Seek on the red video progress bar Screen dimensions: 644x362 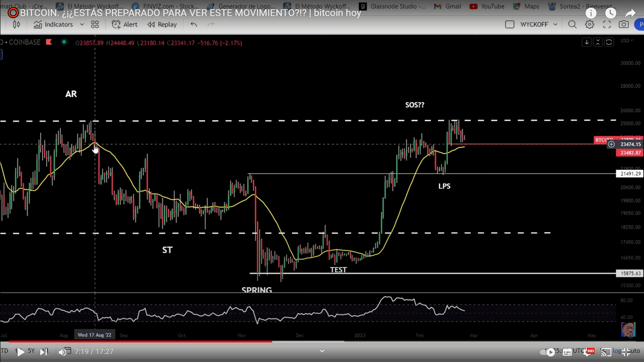(140, 341)
